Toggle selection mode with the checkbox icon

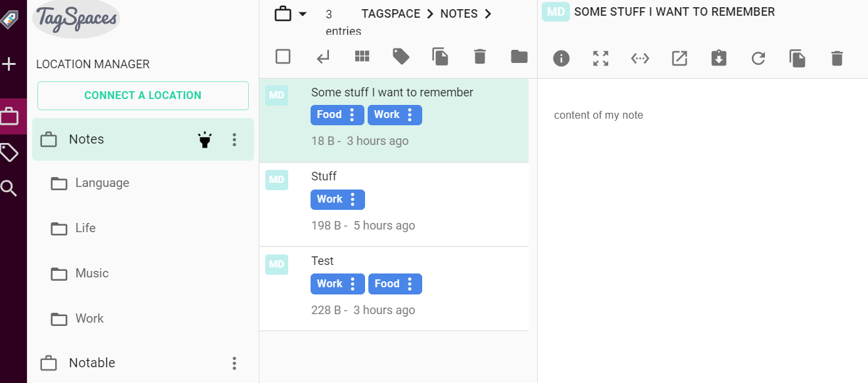coord(283,56)
